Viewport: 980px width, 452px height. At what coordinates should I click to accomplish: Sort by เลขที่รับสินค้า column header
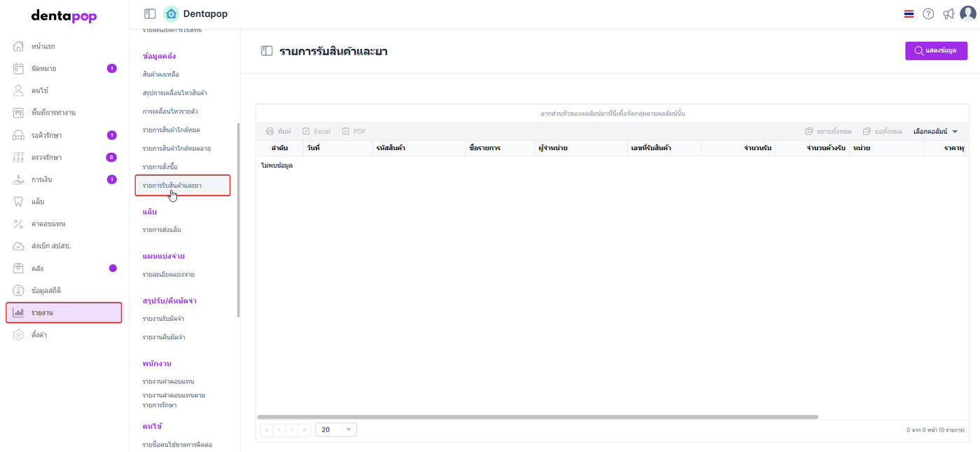[x=664, y=149]
